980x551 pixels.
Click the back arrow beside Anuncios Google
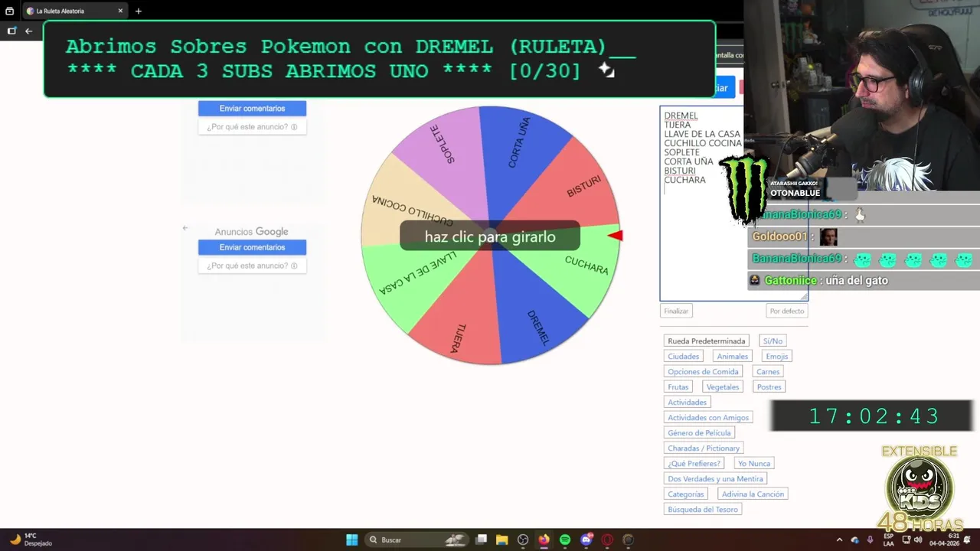[185, 228]
